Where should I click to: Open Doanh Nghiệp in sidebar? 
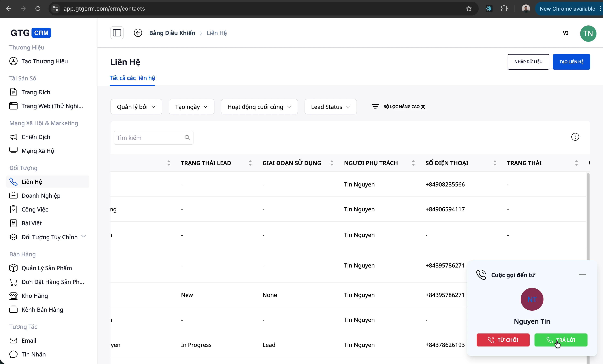tap(41, 196)
